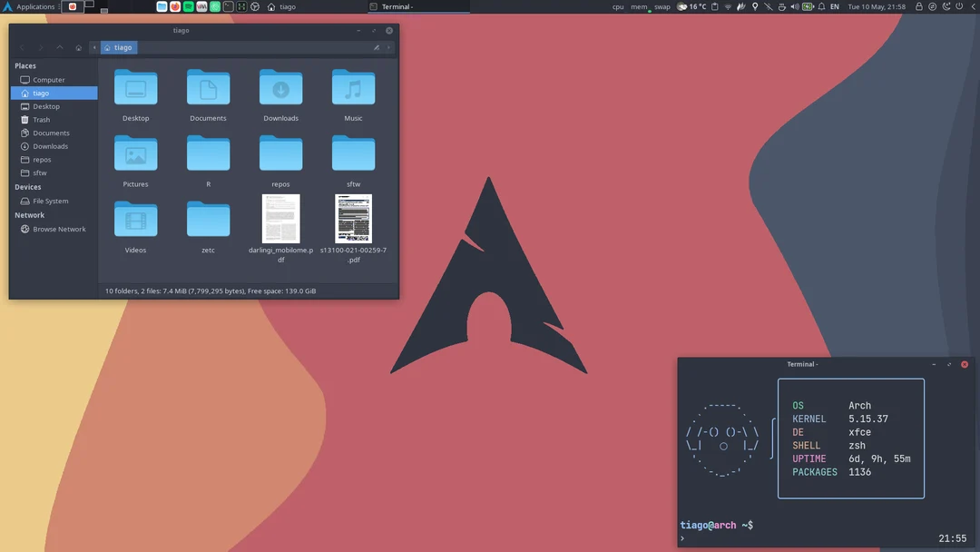Open File System under Devices

pyautogui.click(x=50, y=201)
